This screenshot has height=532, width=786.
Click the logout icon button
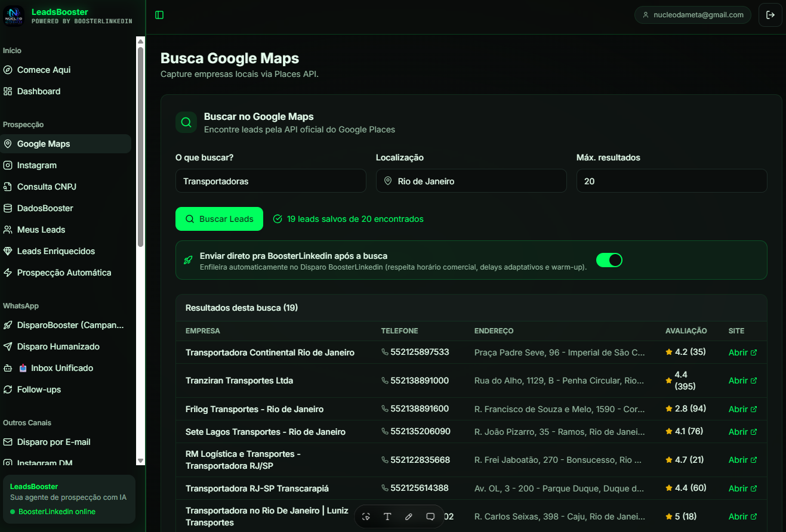pyautogui.click(x=770, y=15)
